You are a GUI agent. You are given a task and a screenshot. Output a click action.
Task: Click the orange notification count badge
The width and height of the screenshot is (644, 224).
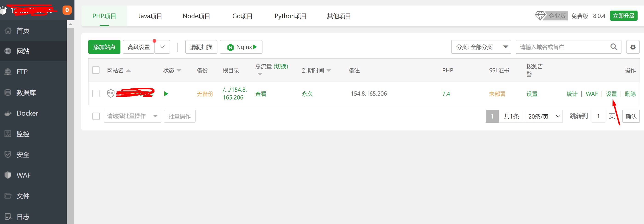[x=67, y=10]
